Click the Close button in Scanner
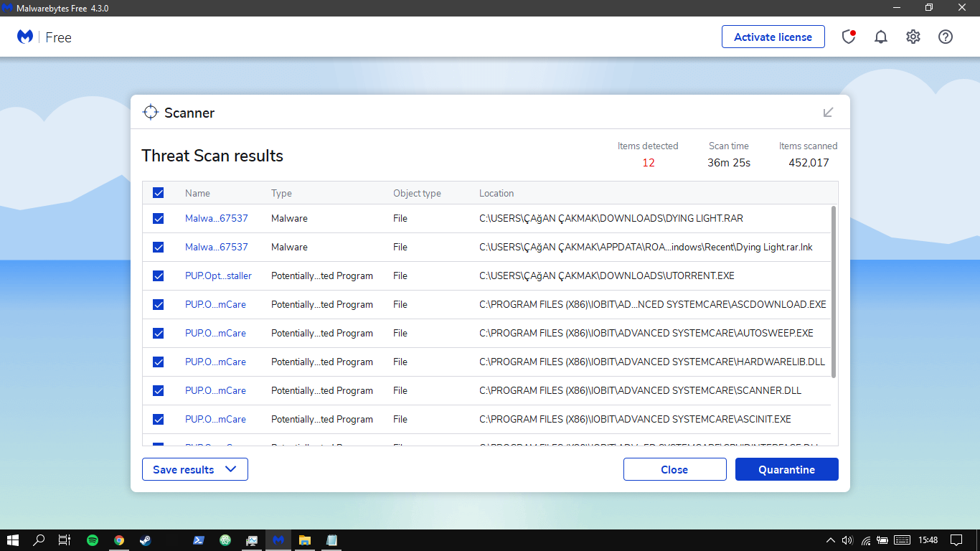 [674, 469]
